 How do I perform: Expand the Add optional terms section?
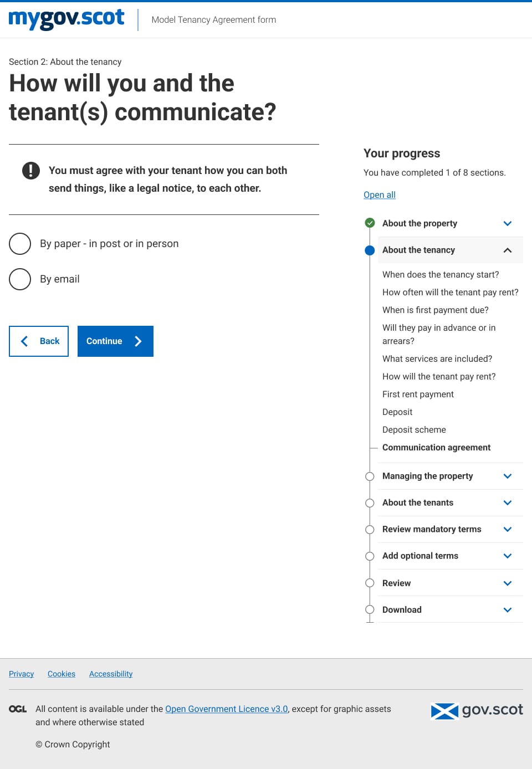click(451, 556)
